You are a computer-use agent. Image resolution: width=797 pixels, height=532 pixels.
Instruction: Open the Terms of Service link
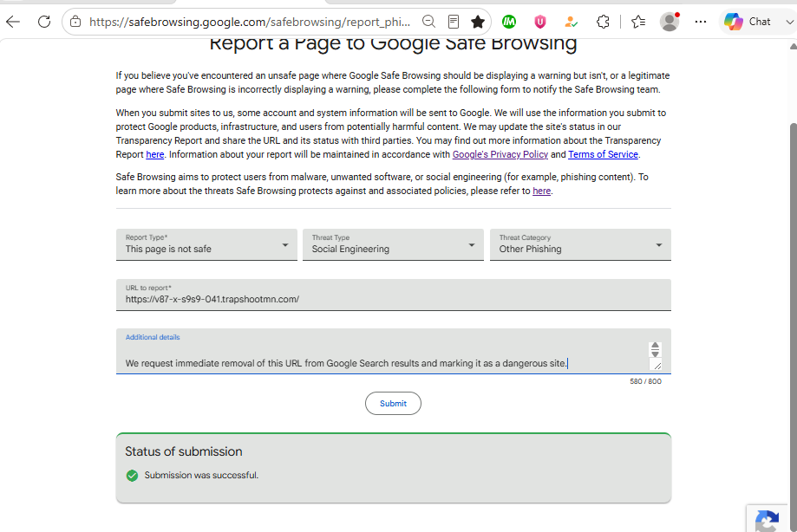[603, 154]
